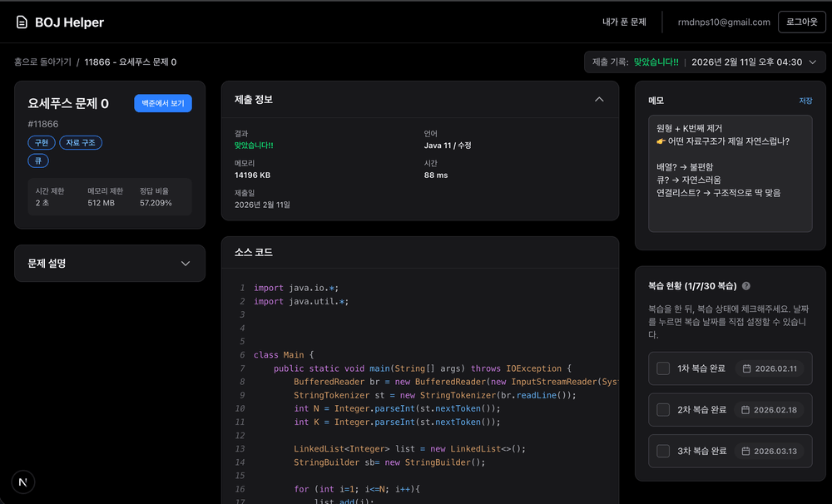Check the 2차 복습 완료 checkbox
832x504 pixels.
[x=663, y=410]
